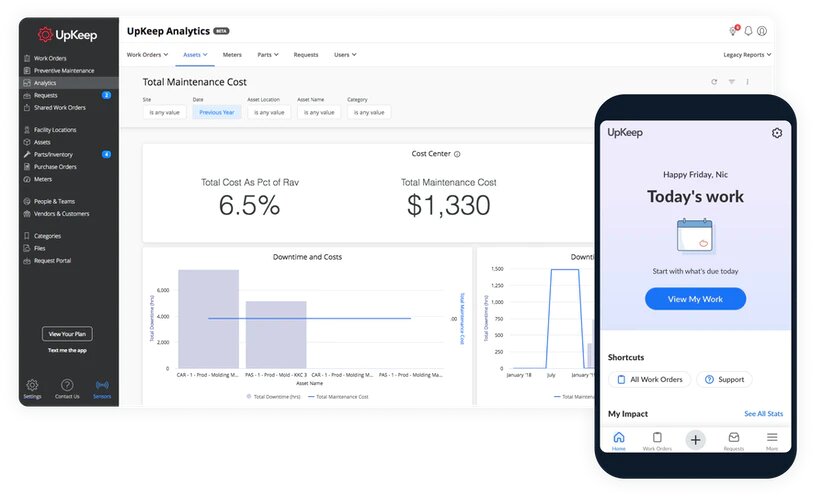Click the BETA tag beside UpKeep Analytics
The image size is (815, 498).
[x=221, y=31]
